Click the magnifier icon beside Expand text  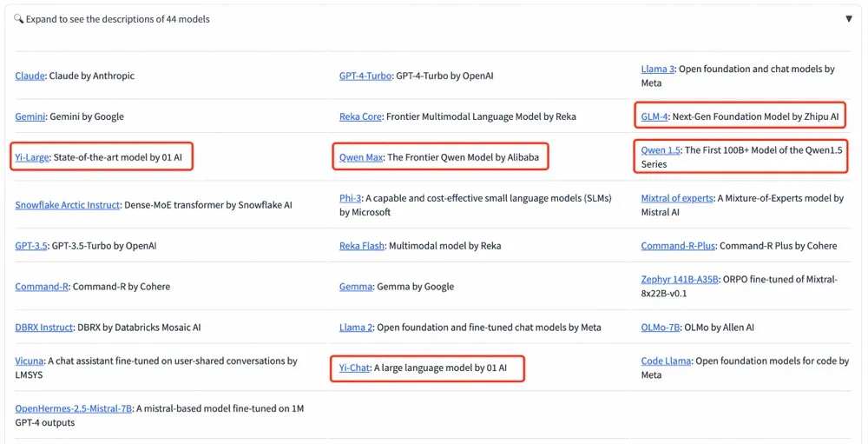18,18
